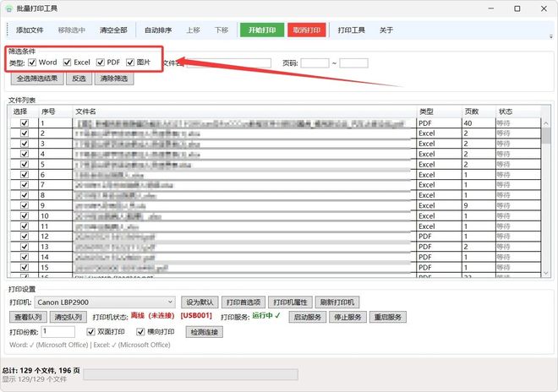Click the ending 页码 range input
This screenshot has height=392, width=558.
pos(353,63)
